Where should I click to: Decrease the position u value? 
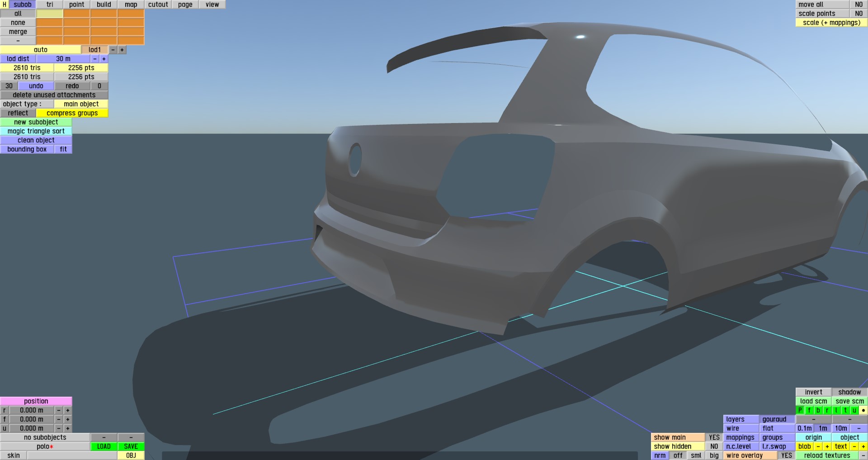(59, 428)
